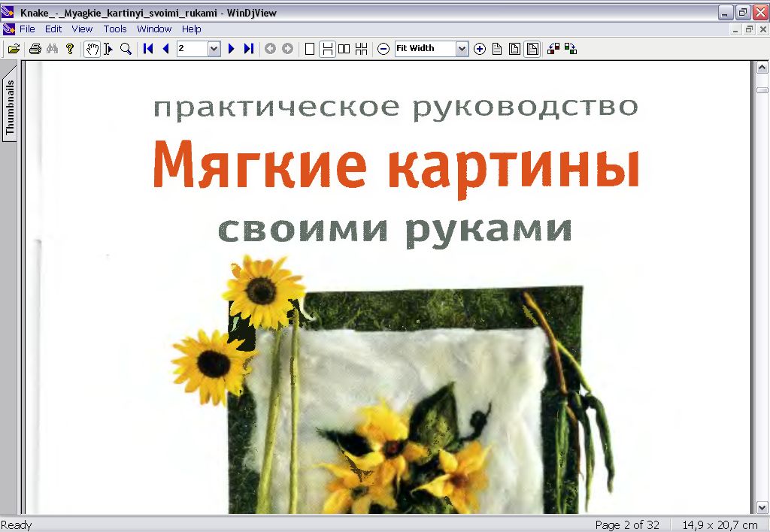770x532 pixels.
Task: Click the WinDjView title bar icon
Action: coord(8,12)
